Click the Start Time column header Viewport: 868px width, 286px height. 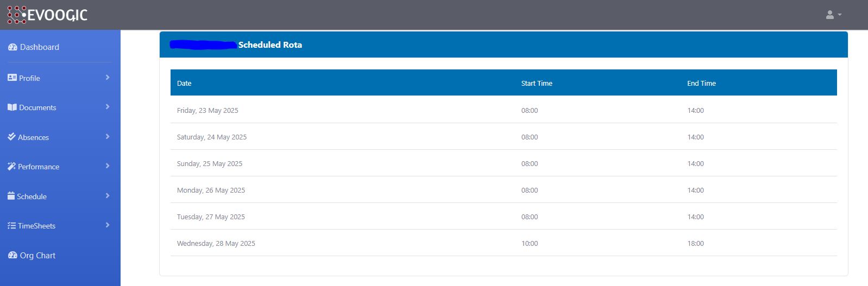tap(537, 83)
